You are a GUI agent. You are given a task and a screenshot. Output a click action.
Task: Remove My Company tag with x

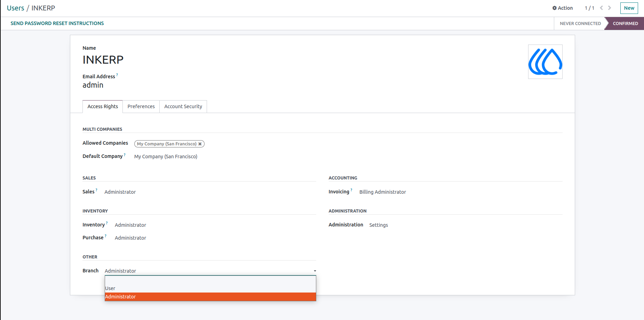pos(200,144)
